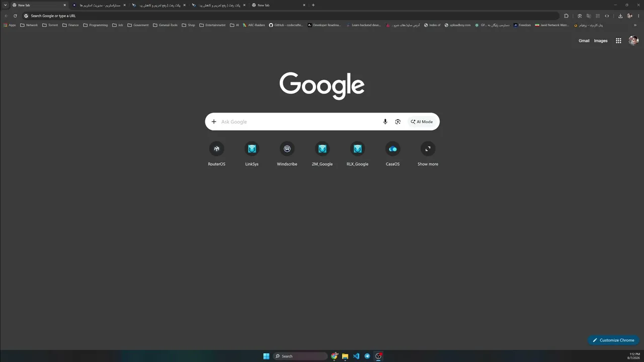Open Gmail link
This screenshot has width=644, height=362.
[584, 41]
